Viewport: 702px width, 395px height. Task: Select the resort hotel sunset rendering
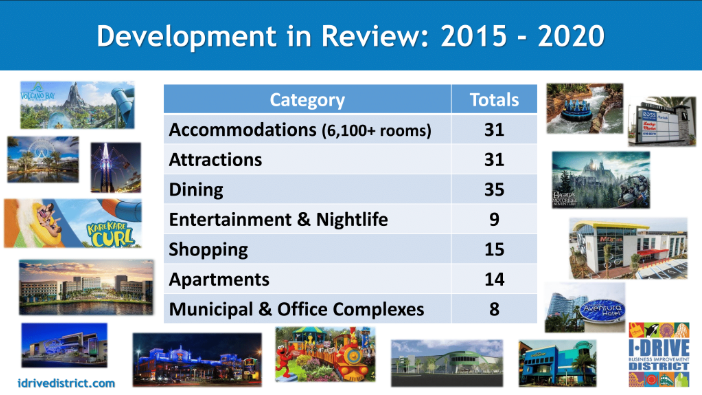tap(86, 287)
